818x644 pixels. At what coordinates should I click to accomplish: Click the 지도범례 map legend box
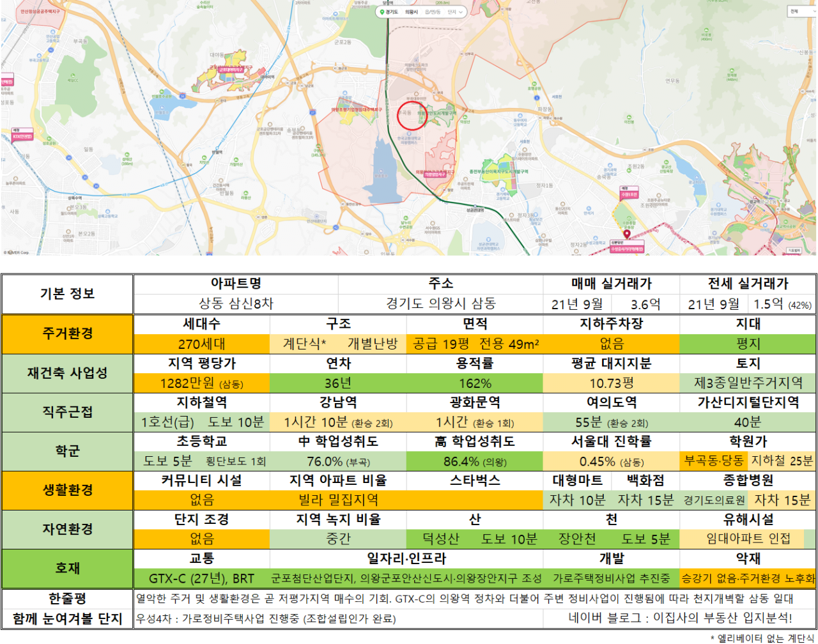[x=794, y=251]
